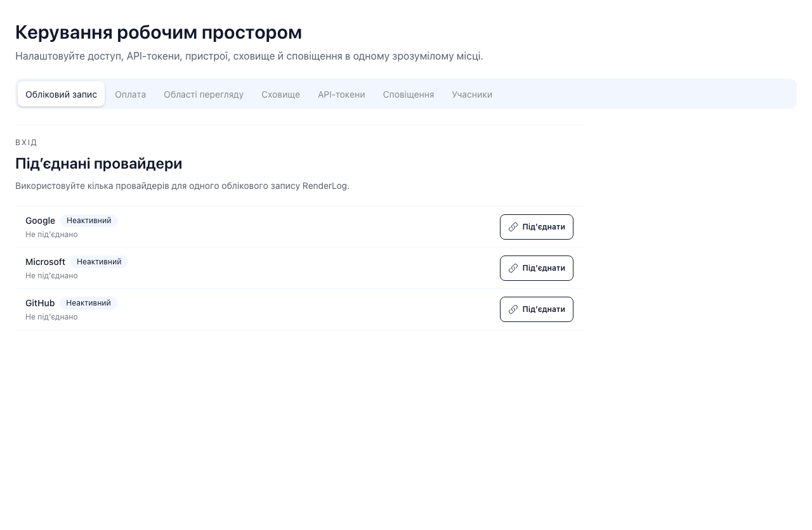The height and width of the screenshot is (530, 812).
Task: Click 'Не під'єднано' under GitHub
Action: (x=51, y=317)
